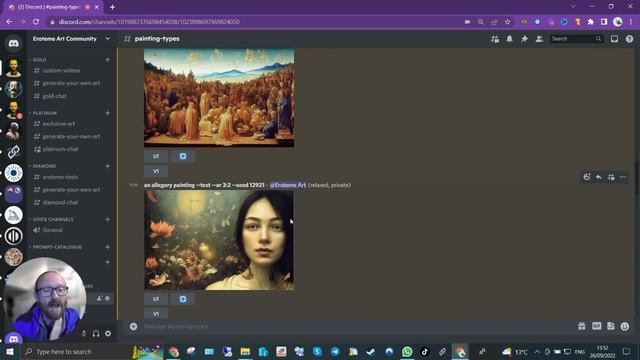Viewport: 640px width, 360px height.
Task: Create a channel in PLATINUM category
Action: [108, 113]
